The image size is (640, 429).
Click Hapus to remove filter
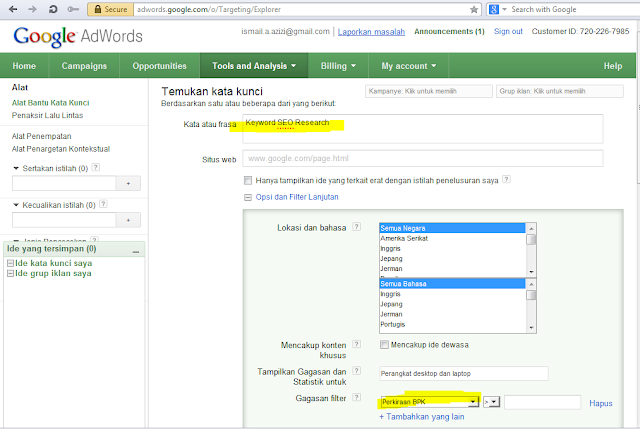pos(600,403)
